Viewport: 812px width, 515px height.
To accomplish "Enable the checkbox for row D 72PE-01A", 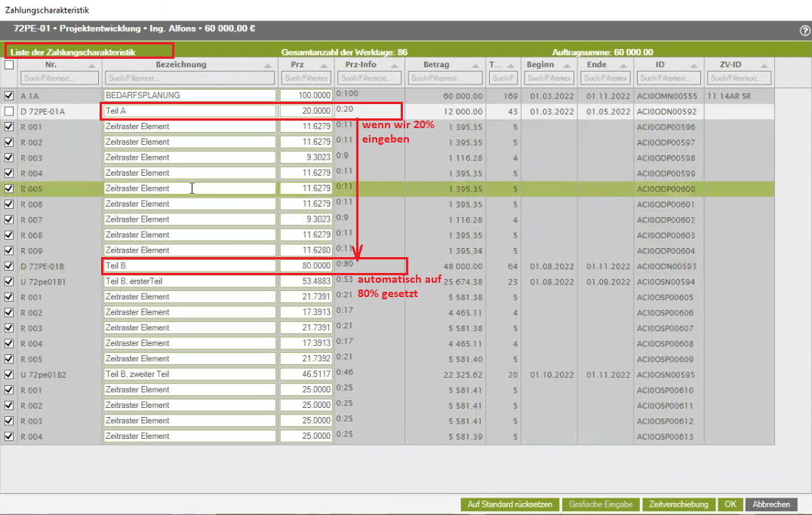I will (x=9, y=112).
